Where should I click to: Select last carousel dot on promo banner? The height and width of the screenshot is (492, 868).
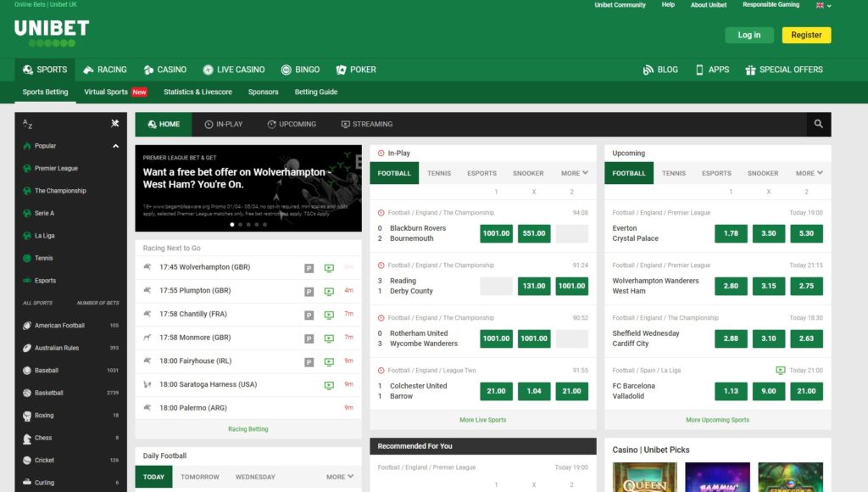[265, 225]
